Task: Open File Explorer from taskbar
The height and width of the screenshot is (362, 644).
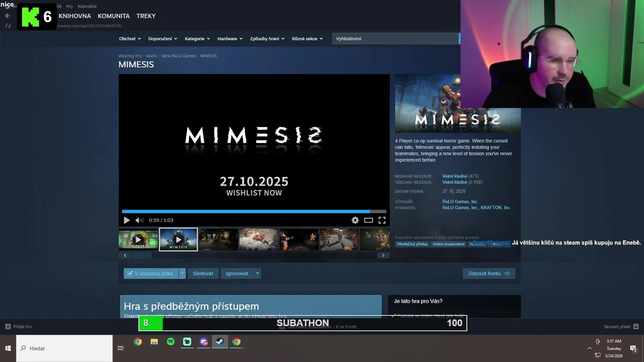Action: [154, 342]
